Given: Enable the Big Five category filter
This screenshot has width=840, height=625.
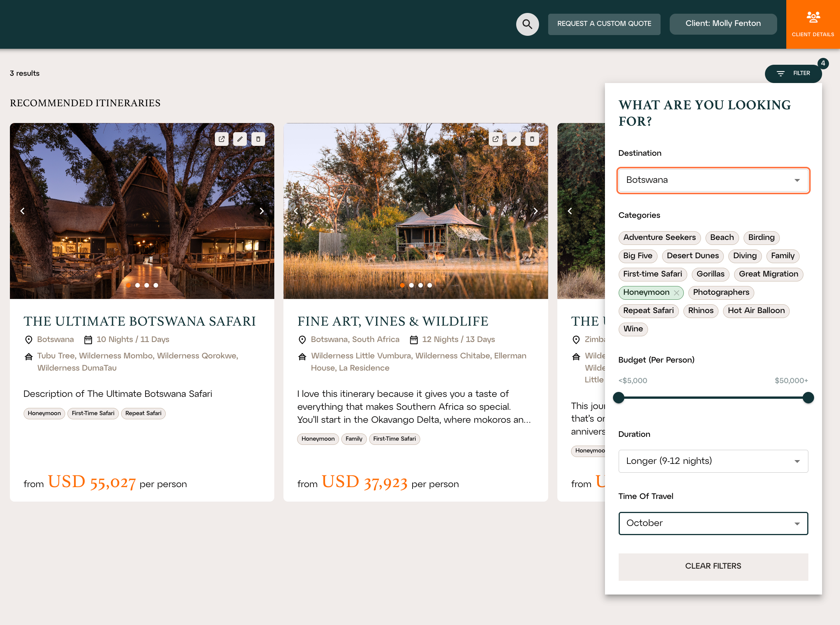Looking at the screenshot, I should (638, 256).
